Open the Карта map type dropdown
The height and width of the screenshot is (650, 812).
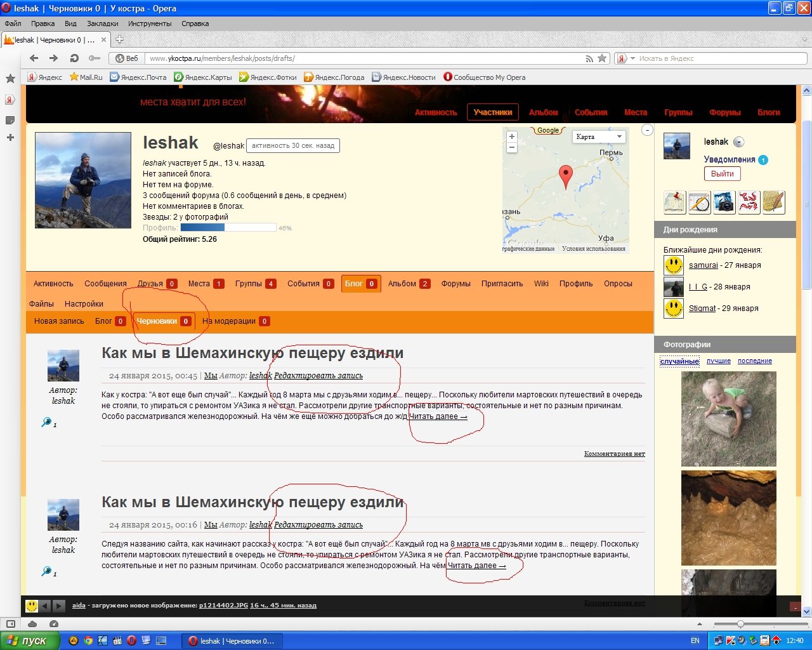[x=599, y=136]
